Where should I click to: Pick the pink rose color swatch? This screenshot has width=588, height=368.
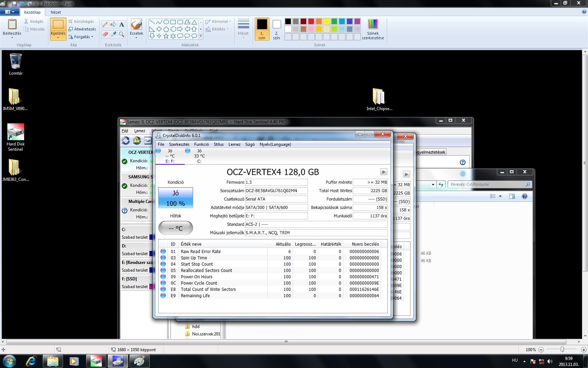click(x=311, y=29)
